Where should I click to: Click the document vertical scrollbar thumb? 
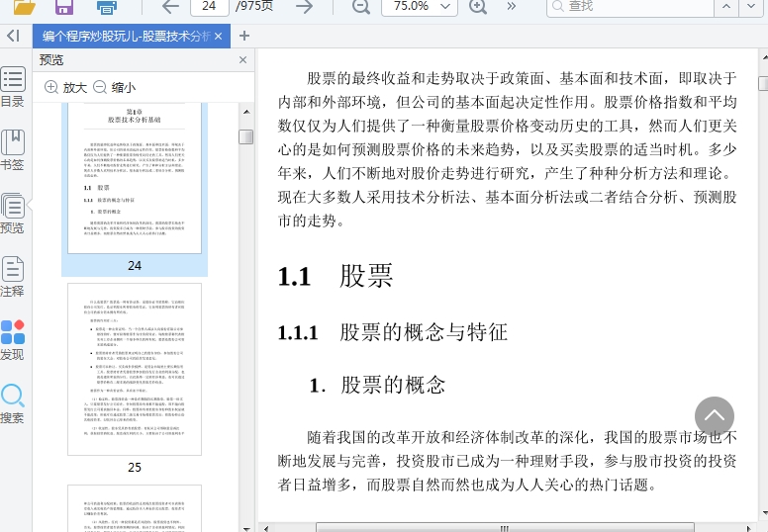(763, 83)
